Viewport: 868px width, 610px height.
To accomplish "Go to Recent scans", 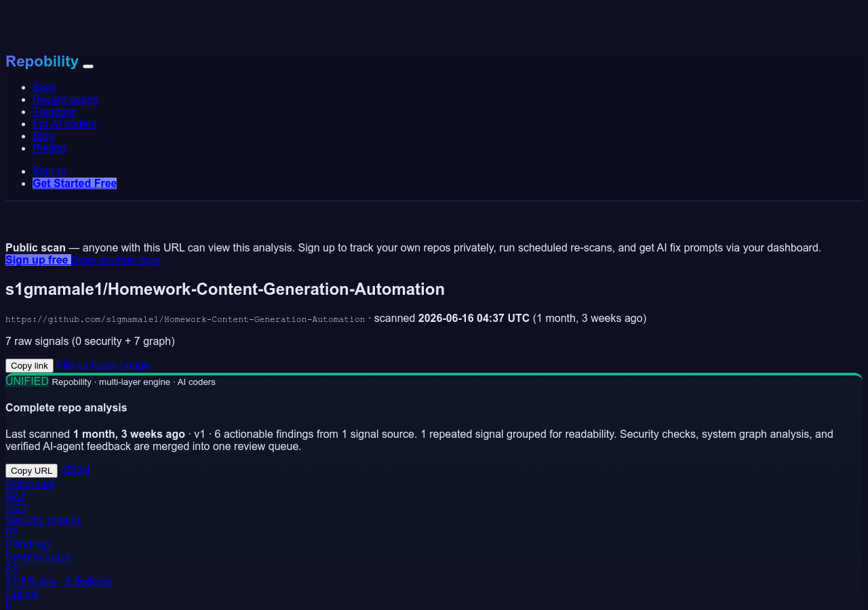I will point(65,99).
